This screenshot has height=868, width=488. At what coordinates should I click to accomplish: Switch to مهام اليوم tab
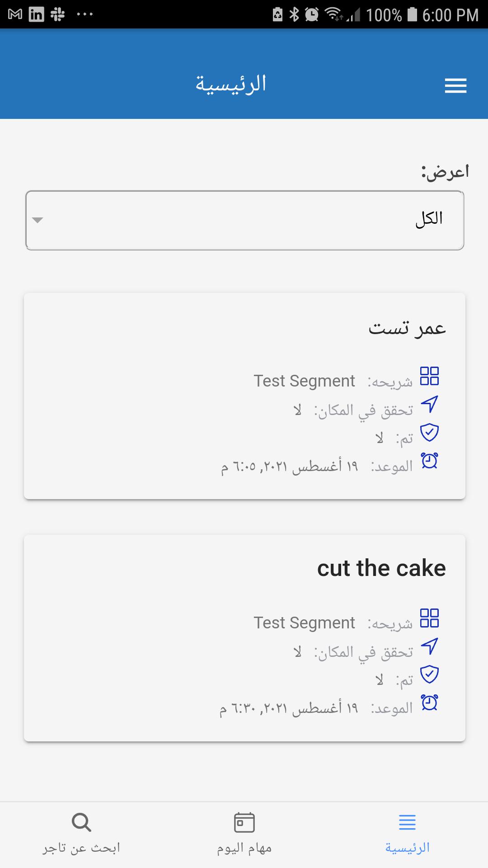point(244,835)
